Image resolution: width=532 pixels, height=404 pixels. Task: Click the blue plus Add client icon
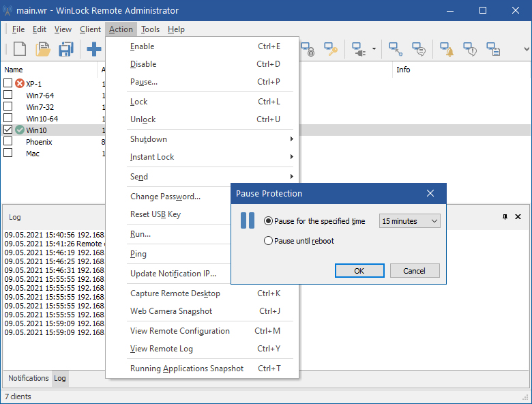coord(93,49)
